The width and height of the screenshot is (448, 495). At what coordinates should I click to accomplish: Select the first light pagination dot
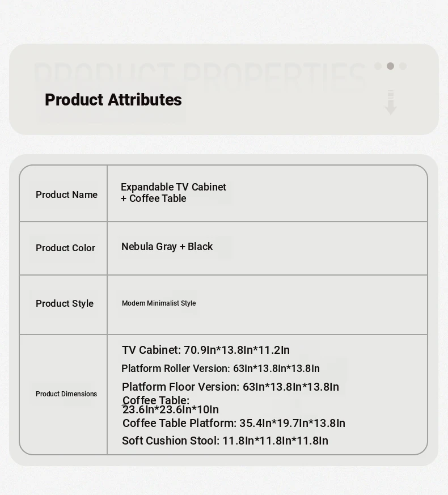click(x=378, y=66)
